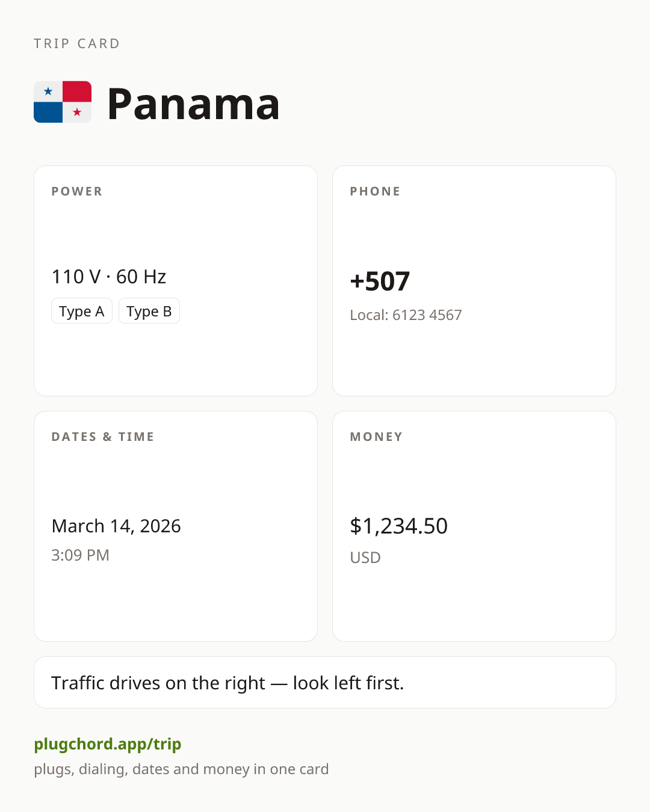Click the March 14, 2026 date
The height and width of the screenshot is (812, 650).
coord(116,526)
